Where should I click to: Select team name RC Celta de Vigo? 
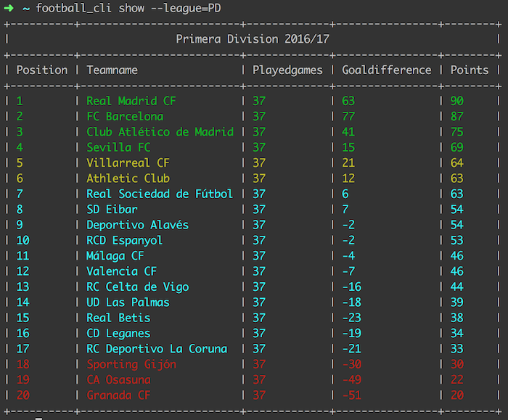pyautogui.click(x=138, y=287)
